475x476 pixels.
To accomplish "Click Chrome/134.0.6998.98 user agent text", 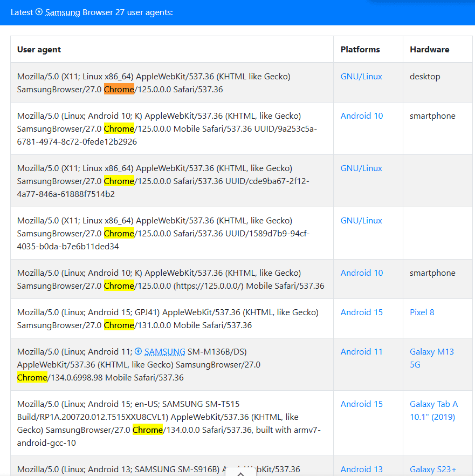I will pyautogui.click(x=139, y=365).
